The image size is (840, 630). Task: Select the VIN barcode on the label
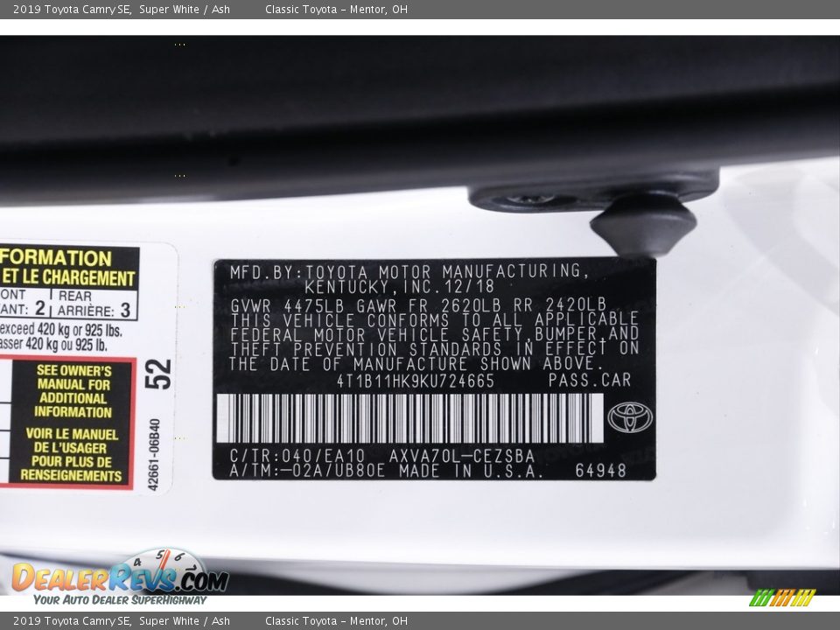pos(409,418)
